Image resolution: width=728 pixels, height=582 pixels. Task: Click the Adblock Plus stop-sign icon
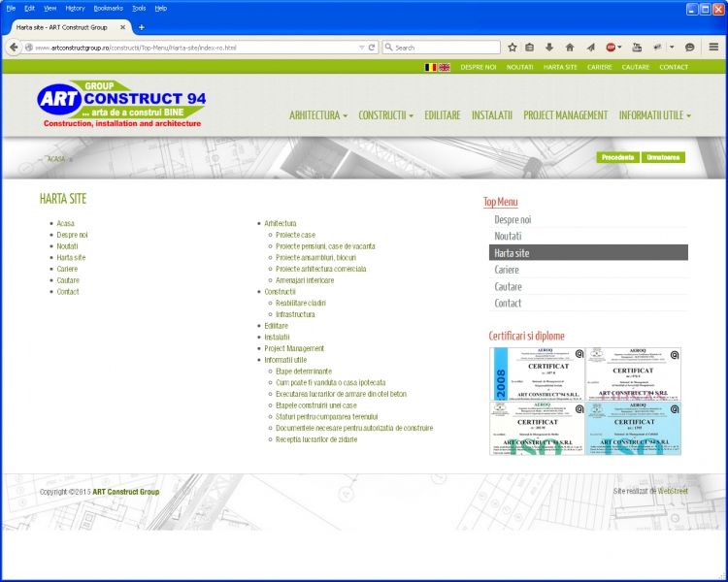click(612, 47)
